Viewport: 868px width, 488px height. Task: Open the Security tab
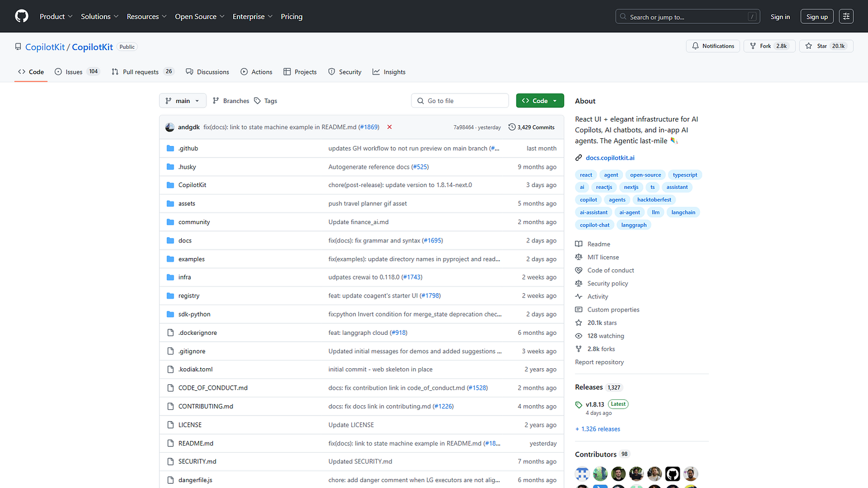[x=345, y=72]
